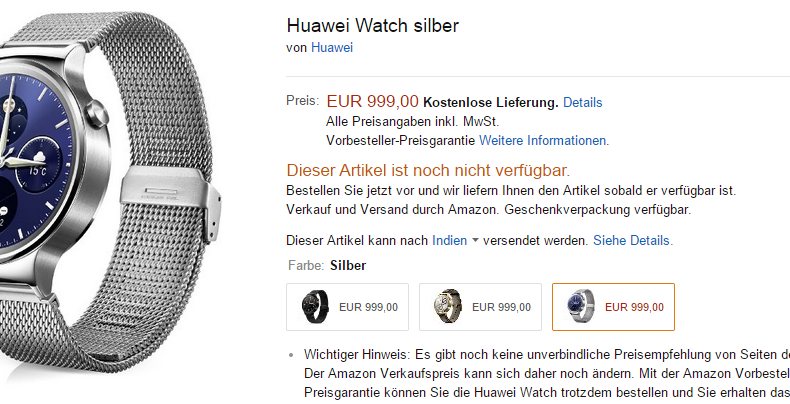Click the Huawei Watch silber product title
The height and width of the screenshot is (404, 790).
(372, 25)
